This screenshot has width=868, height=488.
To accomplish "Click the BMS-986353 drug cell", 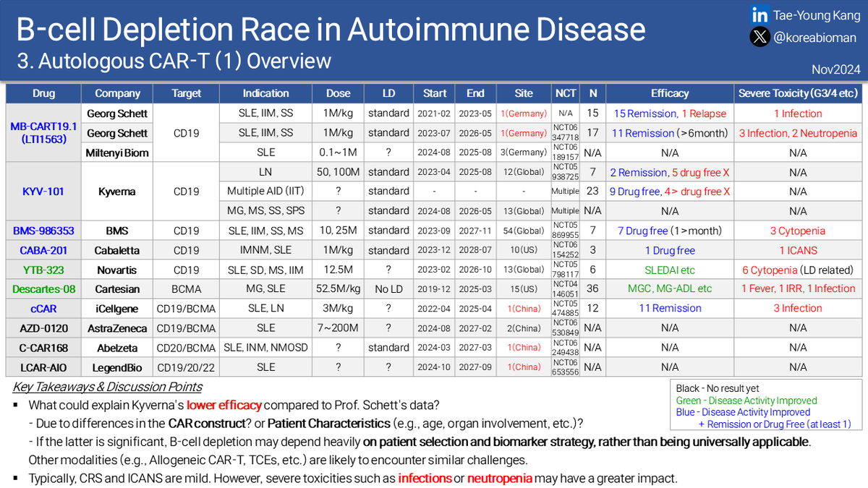I will click(43, 231).
